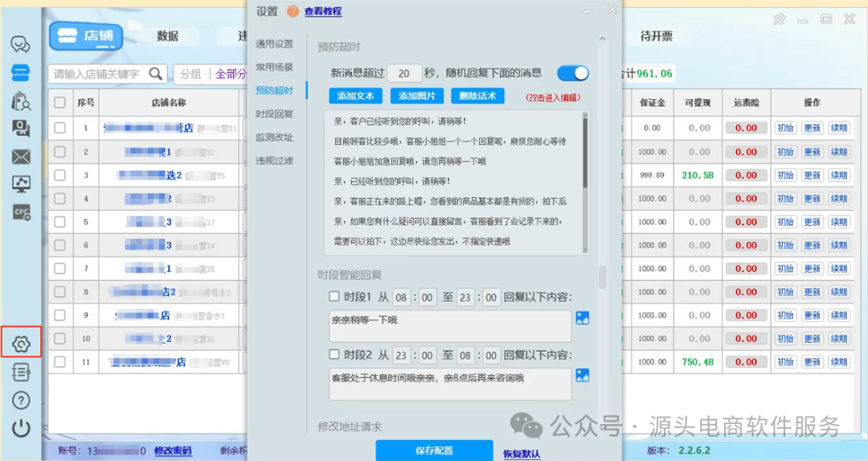Click the search magnifier in store keyword box

tap(156, 74)
